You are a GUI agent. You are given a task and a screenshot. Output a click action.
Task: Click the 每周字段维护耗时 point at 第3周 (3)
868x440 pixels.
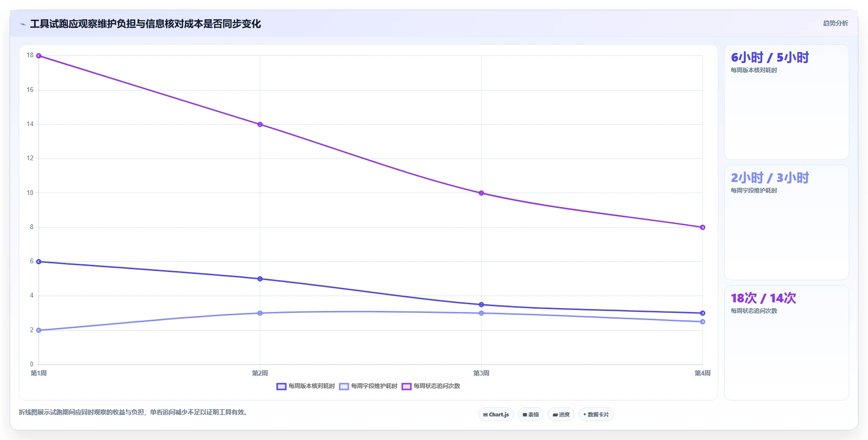click(x=481, y=313)
